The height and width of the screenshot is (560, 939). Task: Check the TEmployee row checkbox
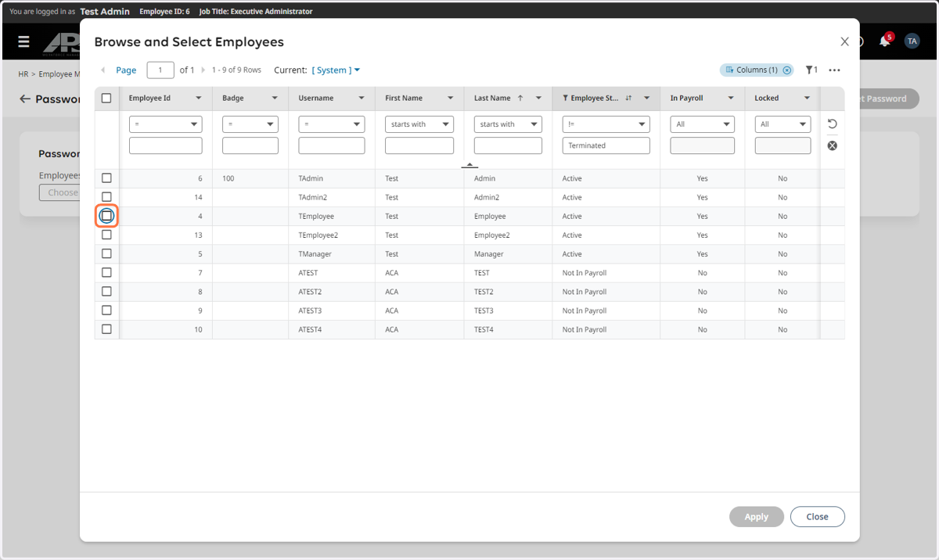[106, 216]
